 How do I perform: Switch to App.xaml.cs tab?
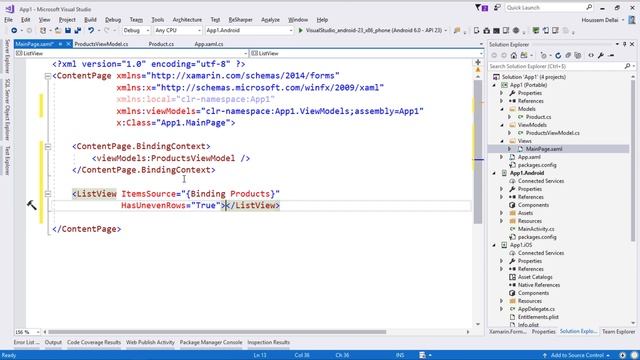(x=209, y=44)
